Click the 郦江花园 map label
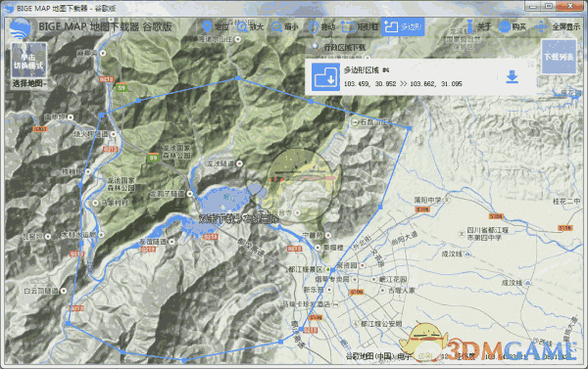The image size is (588, 369). pos(393,280)
